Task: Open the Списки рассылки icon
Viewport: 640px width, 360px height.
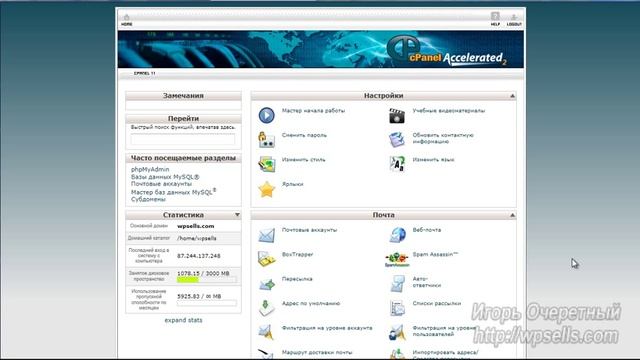Action: 397,308
